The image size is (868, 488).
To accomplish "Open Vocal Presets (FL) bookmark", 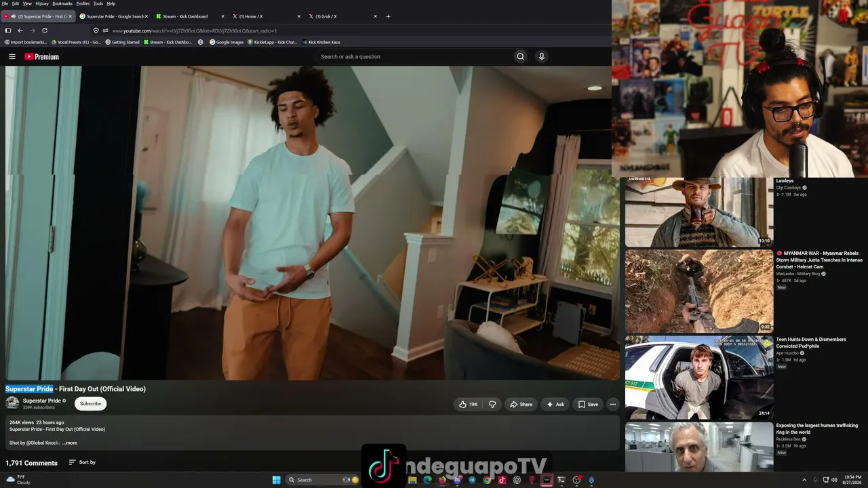I will (75, 42).
